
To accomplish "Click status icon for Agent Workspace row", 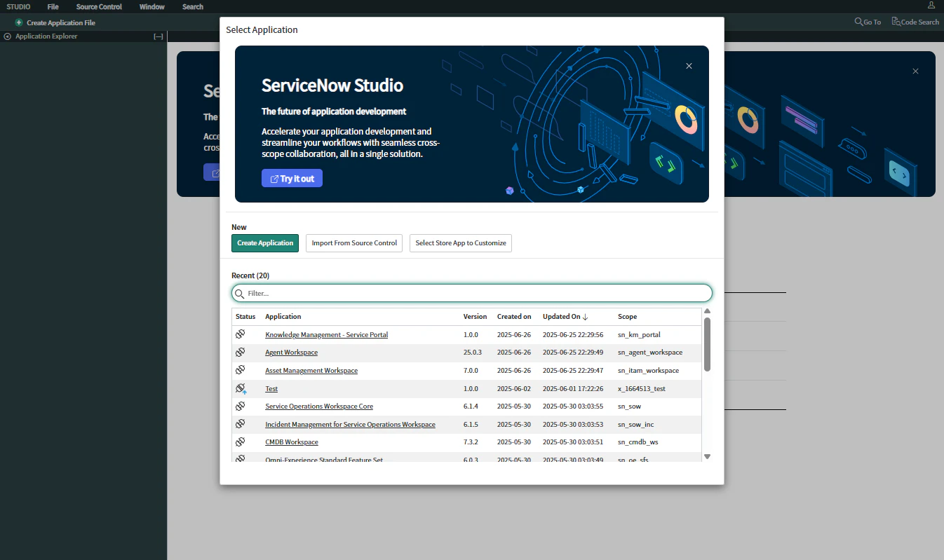I will tap(240, 352).
